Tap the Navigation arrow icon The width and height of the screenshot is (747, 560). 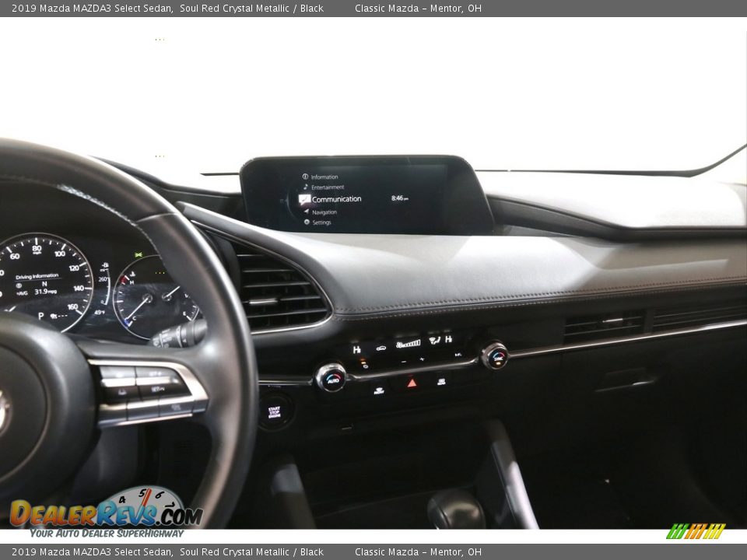[x=306, y=212]
